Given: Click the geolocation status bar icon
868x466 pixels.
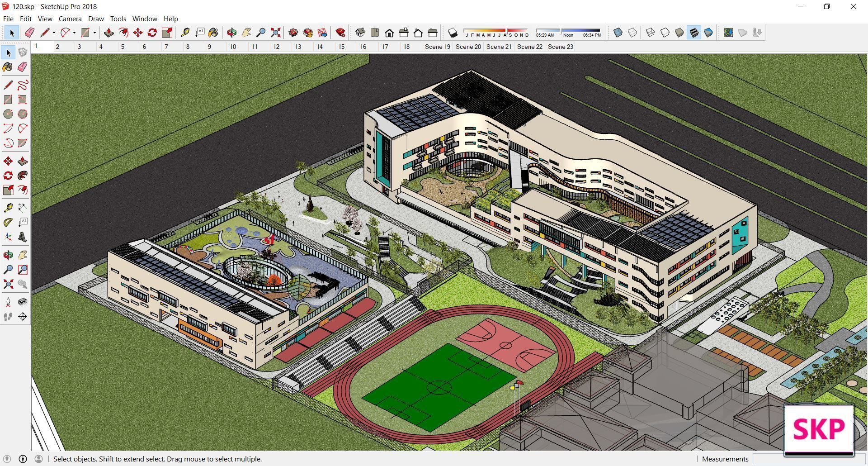Looking at the screenshot, I should [7, 459].
